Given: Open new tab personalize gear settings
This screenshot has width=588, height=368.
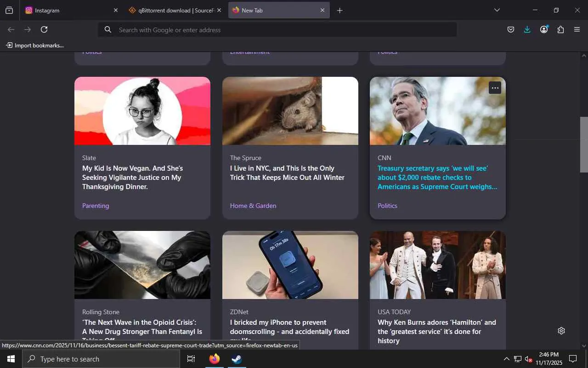Looking at the screenshot, I should (x=561, y=331).
